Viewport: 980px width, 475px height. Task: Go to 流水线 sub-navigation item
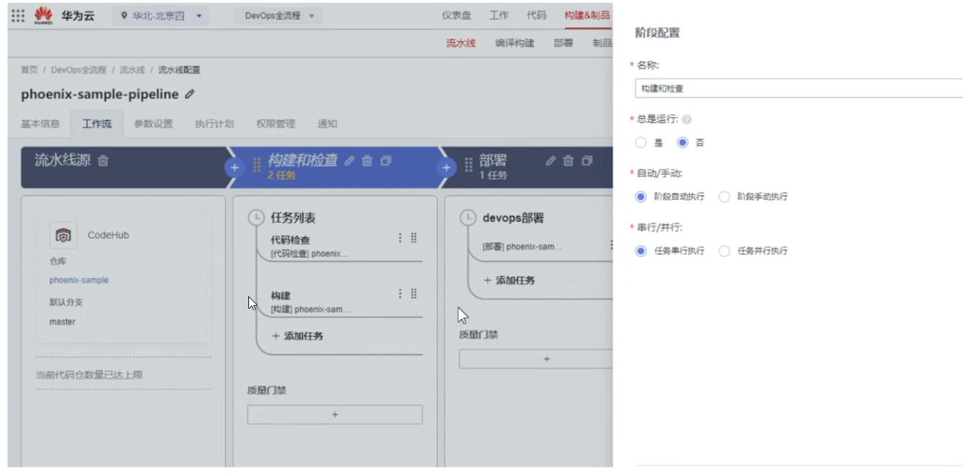[461, 43]
